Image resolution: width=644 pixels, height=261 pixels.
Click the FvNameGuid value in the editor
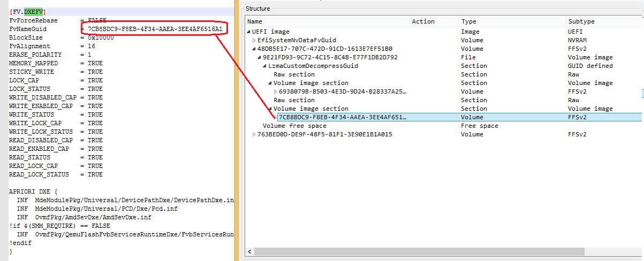tap(155, 29)
